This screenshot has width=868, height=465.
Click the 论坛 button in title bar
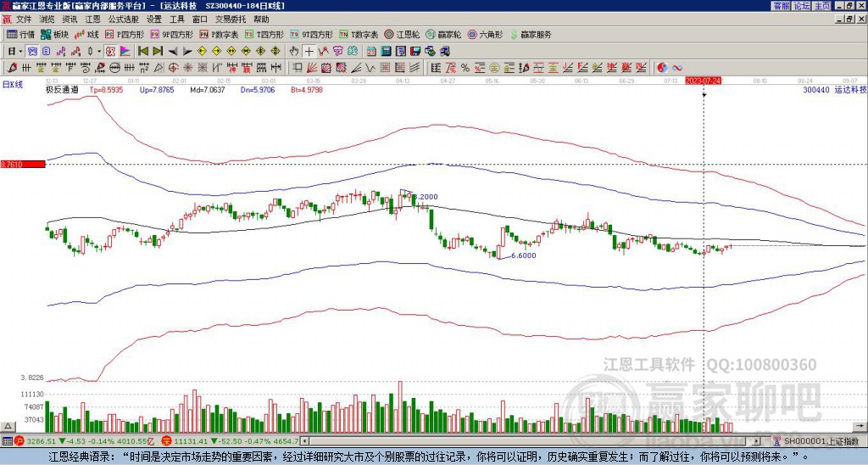(x=802, y=6)
